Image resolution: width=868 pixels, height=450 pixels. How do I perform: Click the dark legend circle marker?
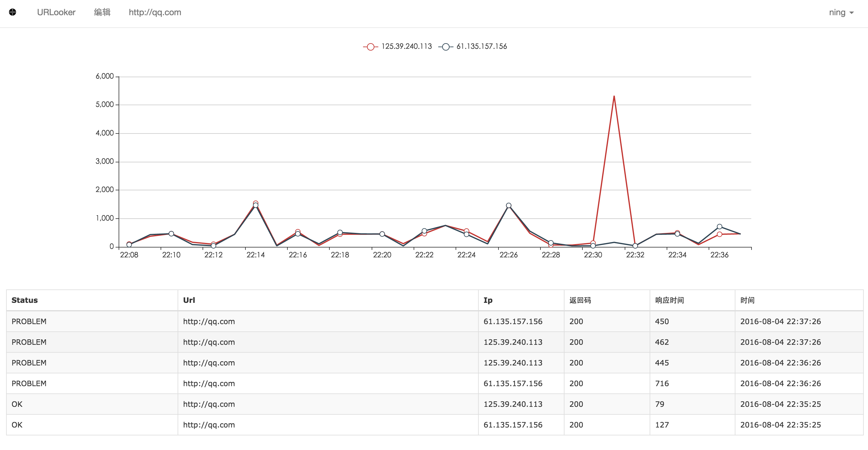click(x=446, y=47)
